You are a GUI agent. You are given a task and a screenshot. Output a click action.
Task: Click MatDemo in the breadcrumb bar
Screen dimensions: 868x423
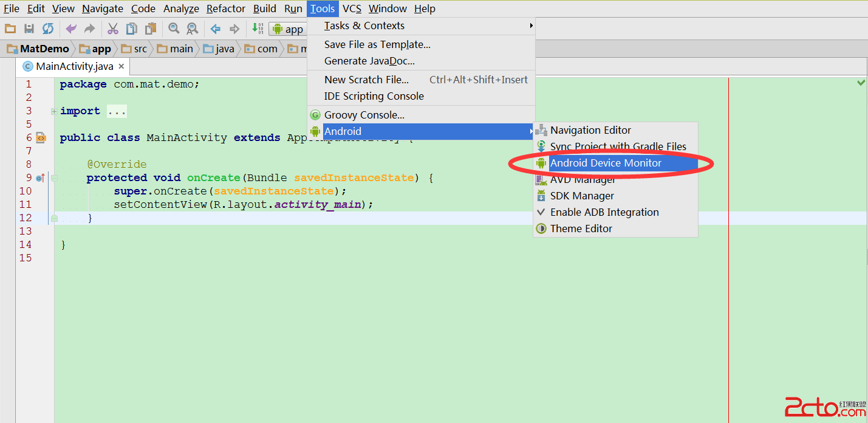point(38,49)
